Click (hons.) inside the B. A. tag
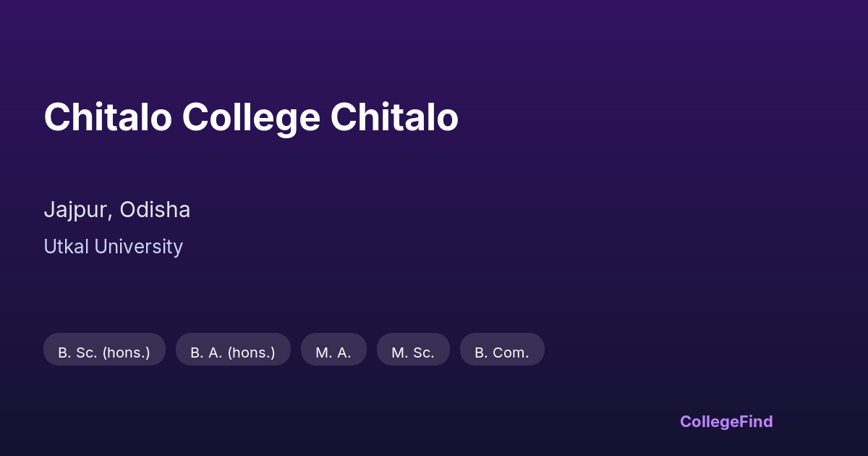Image resolution: width=868 pixels, height=456 pixels. [251, 352]
